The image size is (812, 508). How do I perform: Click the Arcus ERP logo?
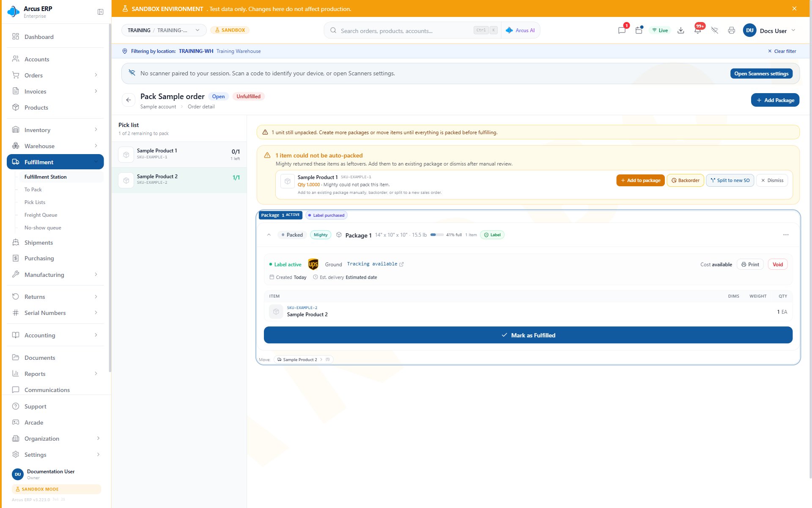point(13,12)
